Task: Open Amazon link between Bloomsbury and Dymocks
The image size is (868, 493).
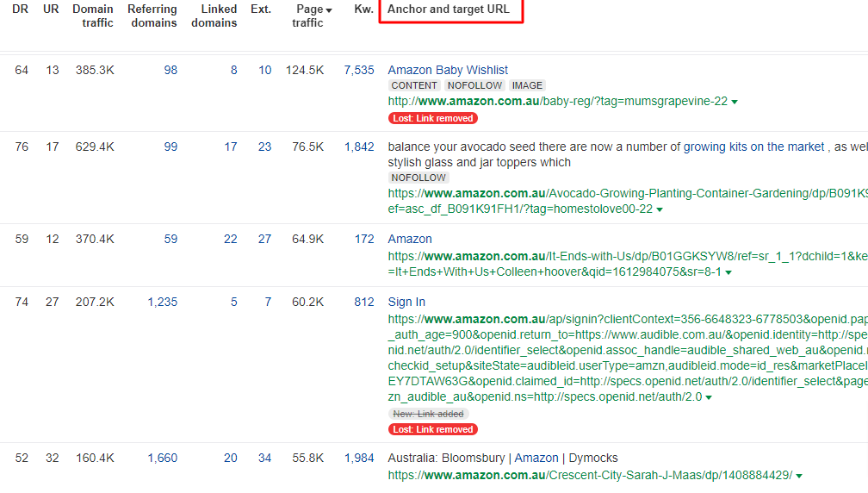Action: [x=536, y=459]
